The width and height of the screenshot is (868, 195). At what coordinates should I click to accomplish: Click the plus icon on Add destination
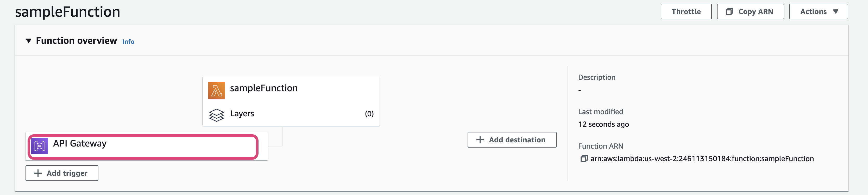click(x=480, y=140)
